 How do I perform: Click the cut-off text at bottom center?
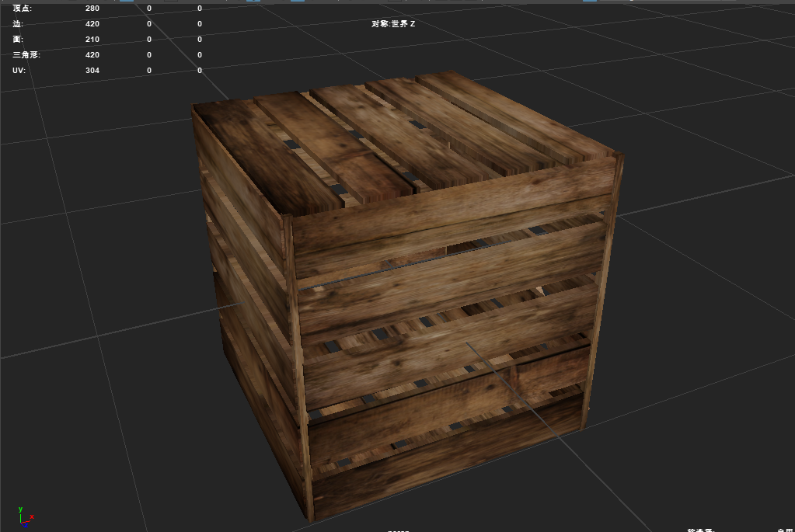399,530
